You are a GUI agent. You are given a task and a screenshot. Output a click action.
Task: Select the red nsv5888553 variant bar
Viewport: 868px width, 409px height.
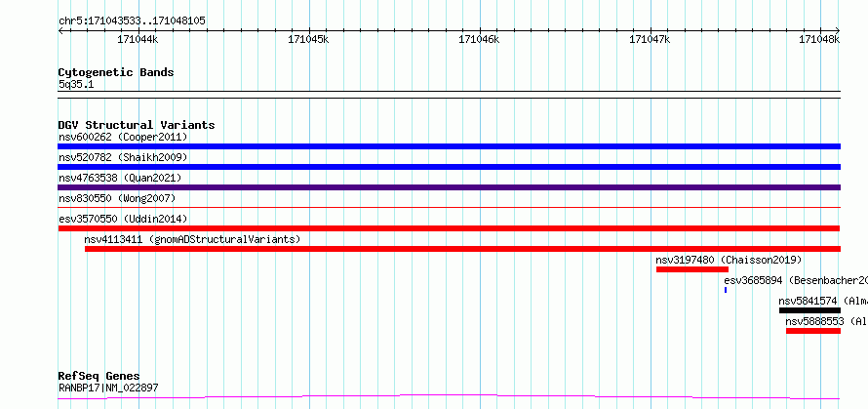pyautogui.click(x=813, y=331)
